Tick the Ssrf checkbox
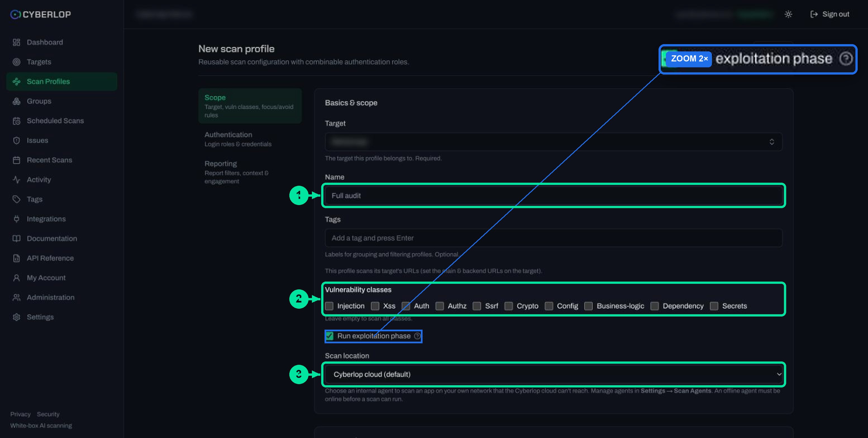 point(477,306)
